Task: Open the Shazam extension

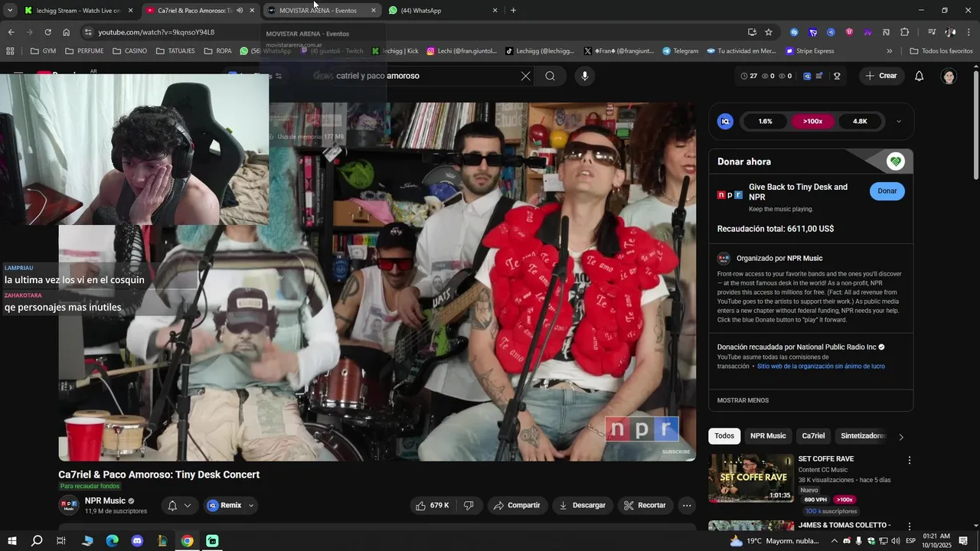Action: (x=794, y=32)
